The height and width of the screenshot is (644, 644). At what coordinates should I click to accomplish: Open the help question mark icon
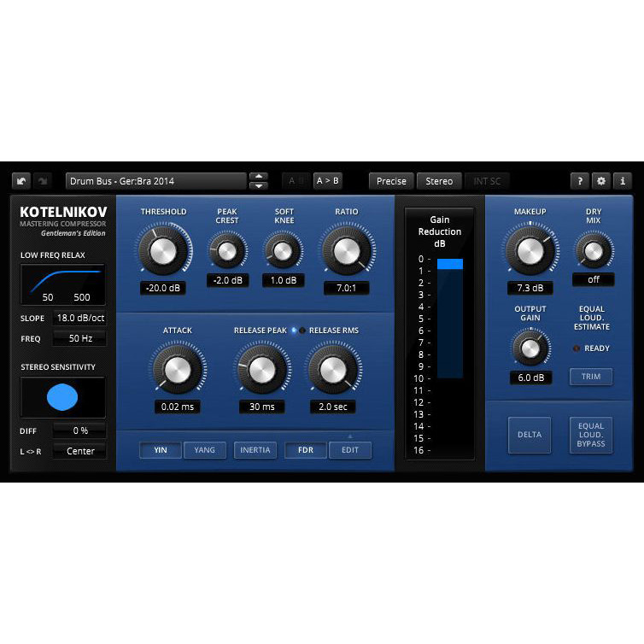[580, 181]
